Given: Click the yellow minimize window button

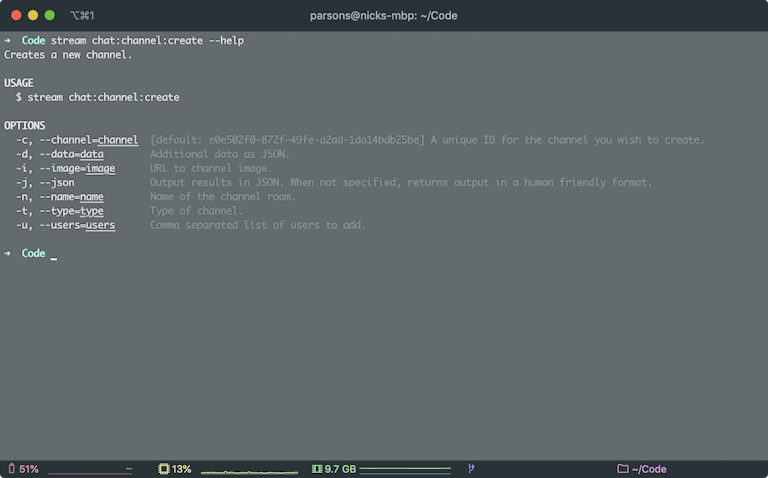Looking at the screenshot, I should (x=33, y=15).
